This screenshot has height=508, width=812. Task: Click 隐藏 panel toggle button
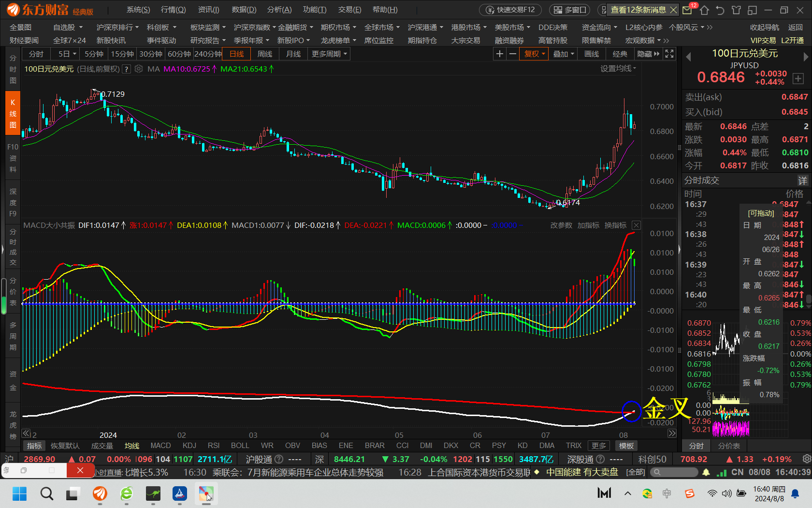648,54
